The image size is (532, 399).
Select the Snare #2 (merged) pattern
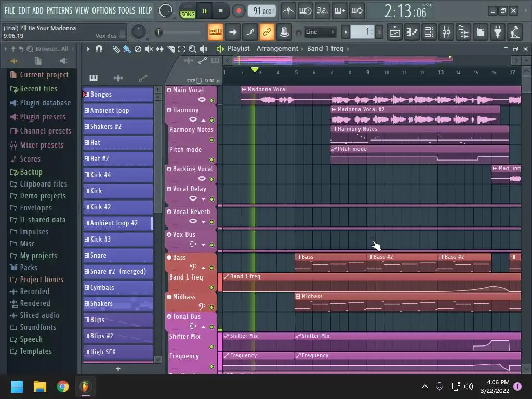point(118,271)
